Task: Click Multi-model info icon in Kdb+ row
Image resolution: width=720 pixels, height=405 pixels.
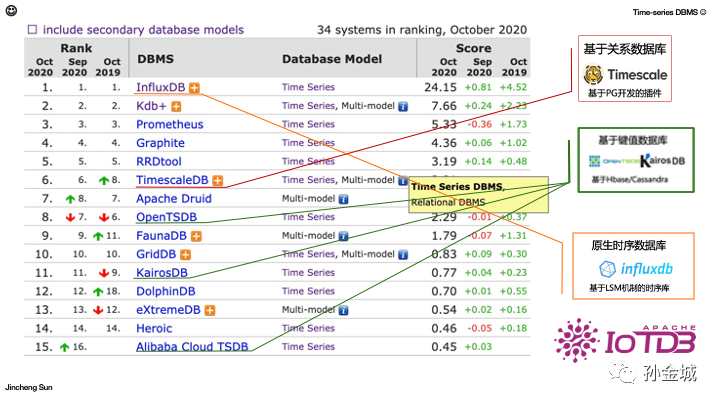Action: tap(402, 106)
